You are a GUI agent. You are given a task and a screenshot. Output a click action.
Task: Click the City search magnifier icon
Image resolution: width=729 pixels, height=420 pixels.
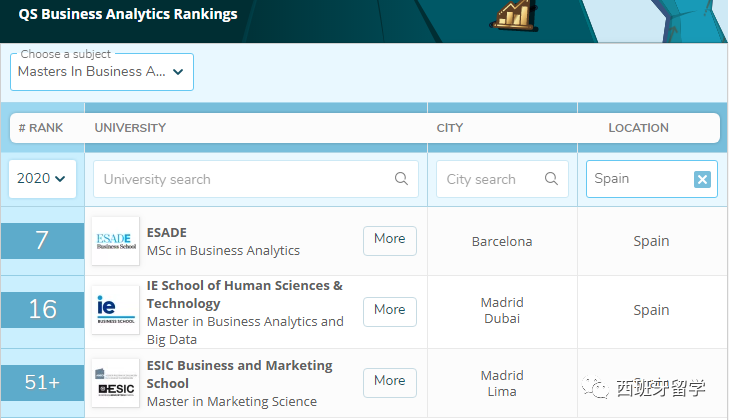(x=551, y=179)
